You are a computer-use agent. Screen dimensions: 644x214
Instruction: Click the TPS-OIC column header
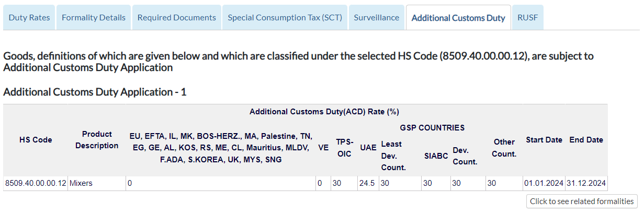[344, 148]
